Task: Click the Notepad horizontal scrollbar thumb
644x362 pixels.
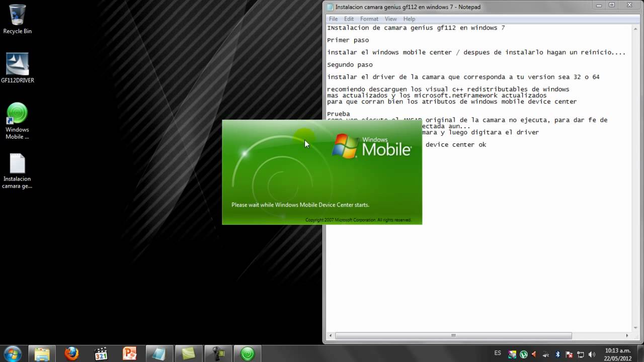Action: pyautogui.click(x=453, y=335)
